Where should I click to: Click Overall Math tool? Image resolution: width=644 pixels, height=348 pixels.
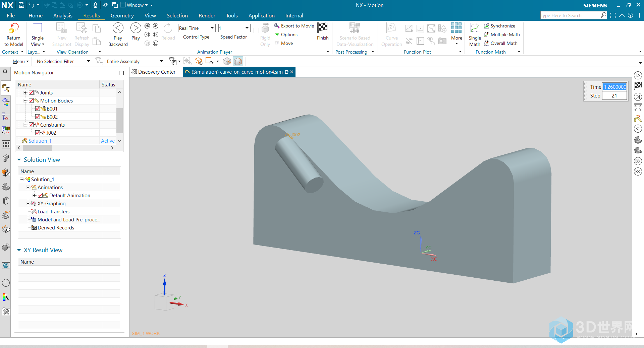(500, 43)
